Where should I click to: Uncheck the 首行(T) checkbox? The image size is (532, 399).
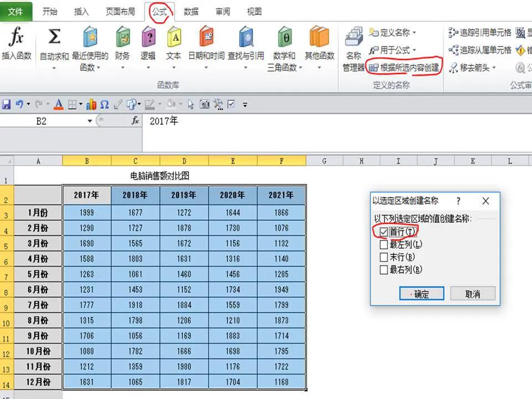pyautogui.click(x=383, y=232)
